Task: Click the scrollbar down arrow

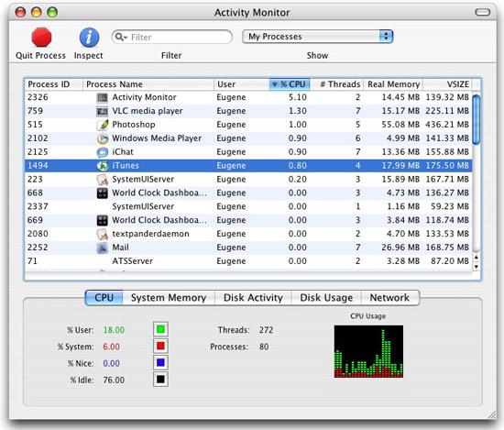Action: click(477, 267)
